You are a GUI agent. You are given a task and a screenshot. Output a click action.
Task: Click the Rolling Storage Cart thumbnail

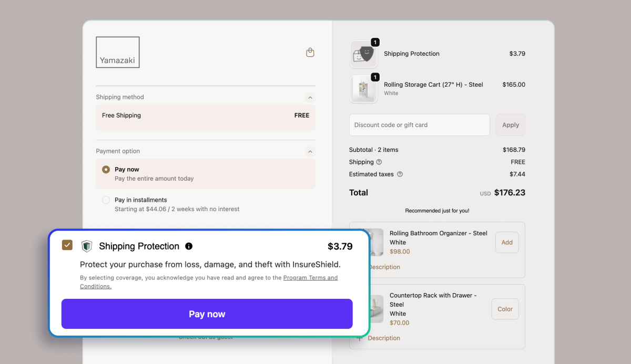[x=363, y=89]
